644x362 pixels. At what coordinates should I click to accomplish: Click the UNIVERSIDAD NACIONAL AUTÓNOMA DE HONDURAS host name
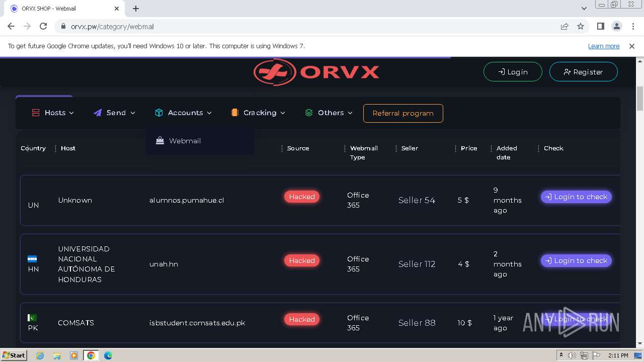pyautogui.click(x=87, y=264)
